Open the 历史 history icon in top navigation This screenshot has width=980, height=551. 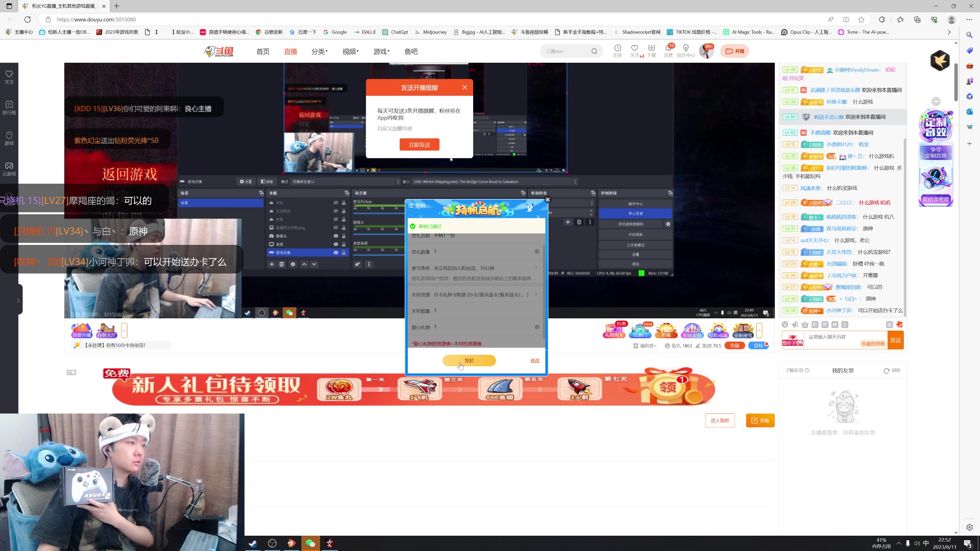617,50
